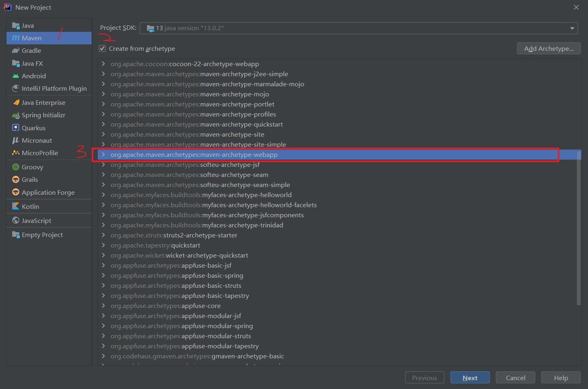Expand the softeu-archetype-jsf node
Screen dimensions: 588x389
tap(103, 164)
